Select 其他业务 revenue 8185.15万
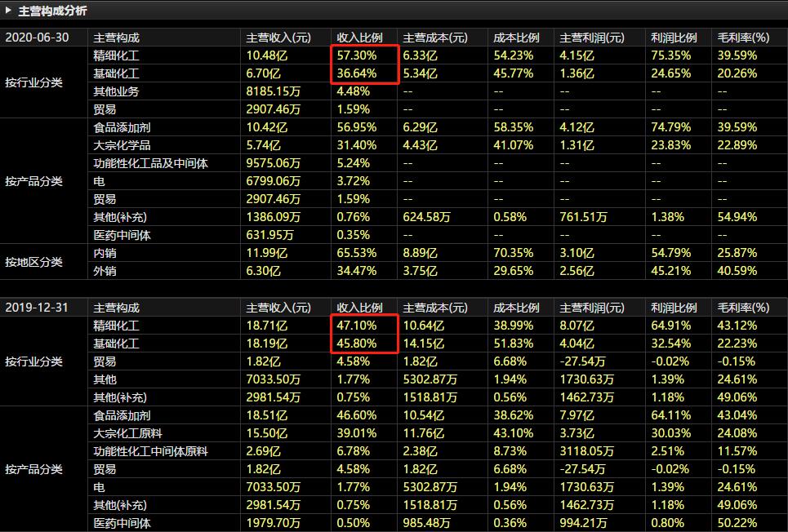The width and height of the screenshot is (788, 532). click(274, 91)
